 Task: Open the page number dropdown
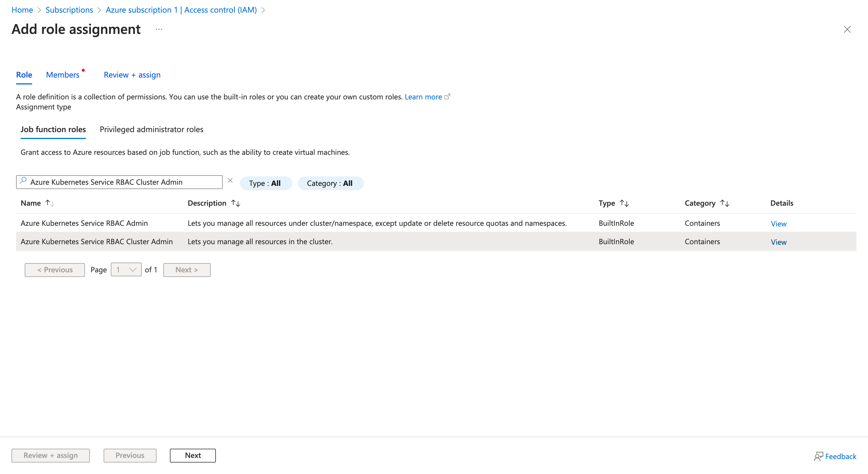(126, 270)
